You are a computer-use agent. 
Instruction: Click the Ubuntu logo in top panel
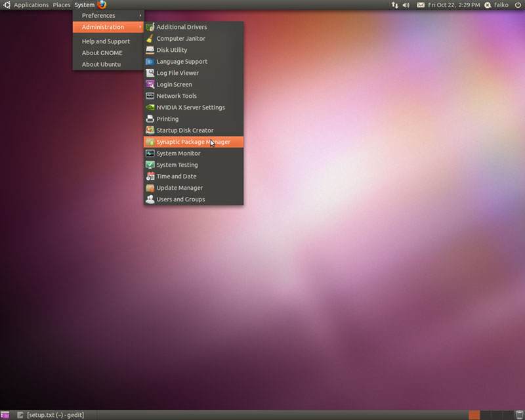click(7, 5)
